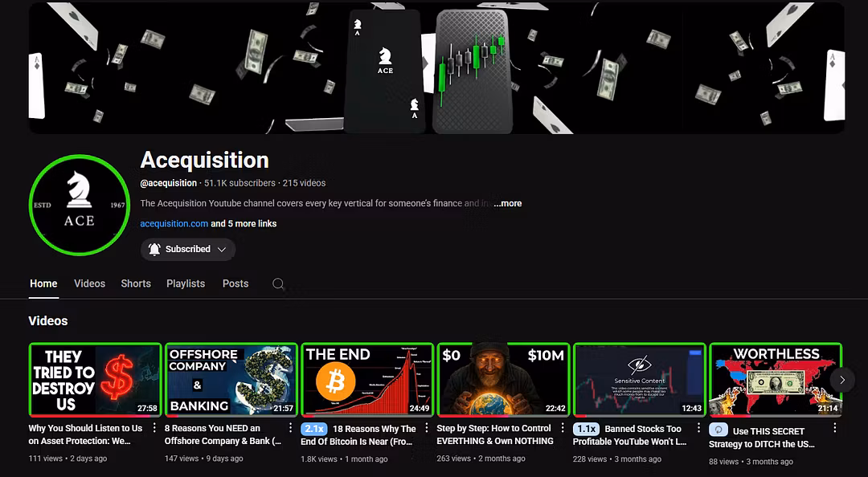Expand the Subscribed dropdown chevron
This screenshot has width=868, height=477.
coord(222,250)
